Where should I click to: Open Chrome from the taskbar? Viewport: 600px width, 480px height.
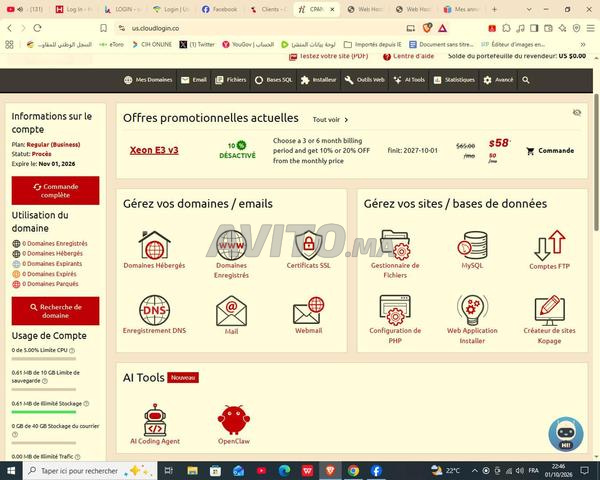tap(353, 470)
